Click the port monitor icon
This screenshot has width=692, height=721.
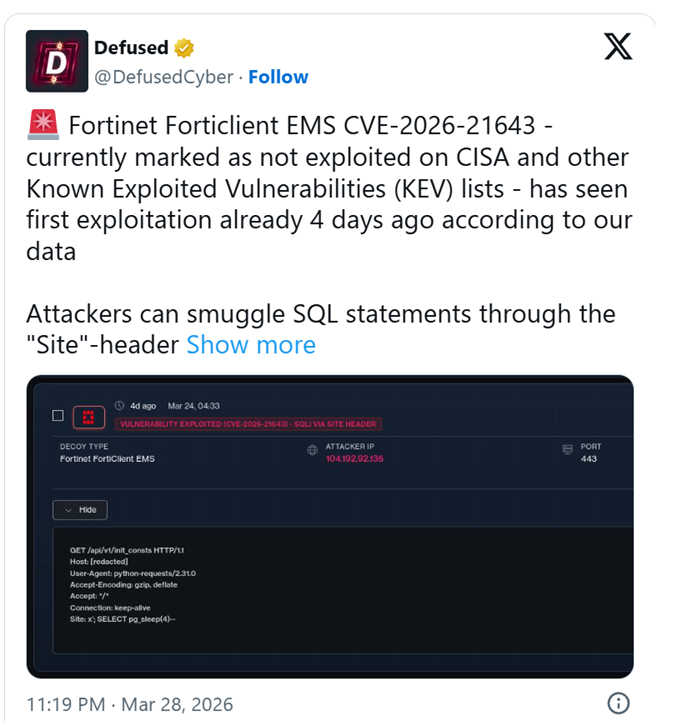(x=568, y=450)
